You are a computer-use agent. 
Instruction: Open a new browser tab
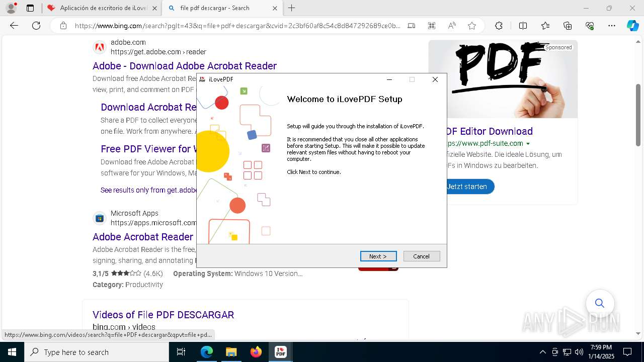tap(291, 8)
